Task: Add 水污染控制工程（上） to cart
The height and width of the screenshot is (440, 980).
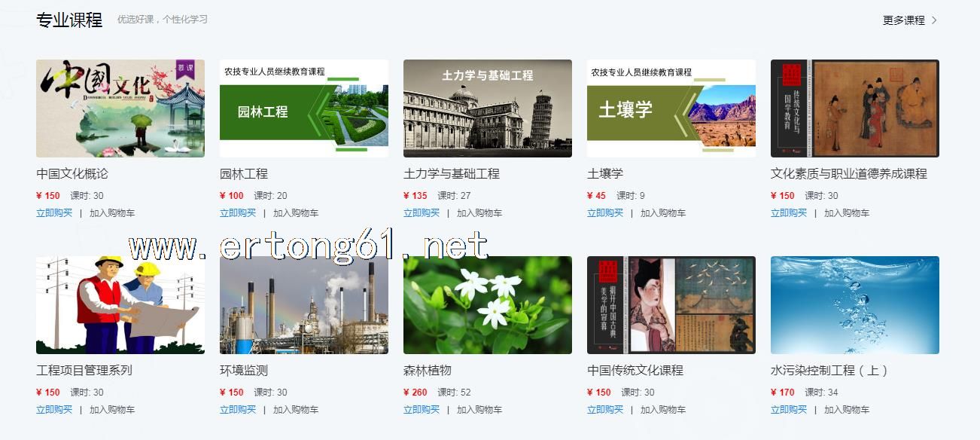Action: (x=847, y=410)
